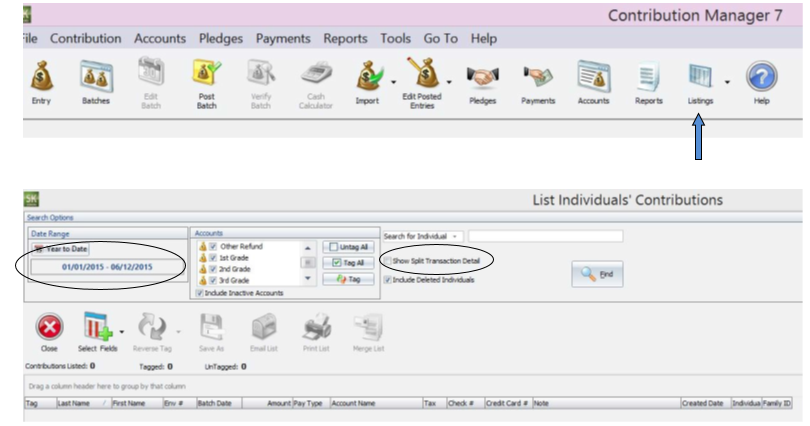Open the Pledges handshake icon
Image resolution: width=810 pixels, height=426 pixels.
point(482,77)
